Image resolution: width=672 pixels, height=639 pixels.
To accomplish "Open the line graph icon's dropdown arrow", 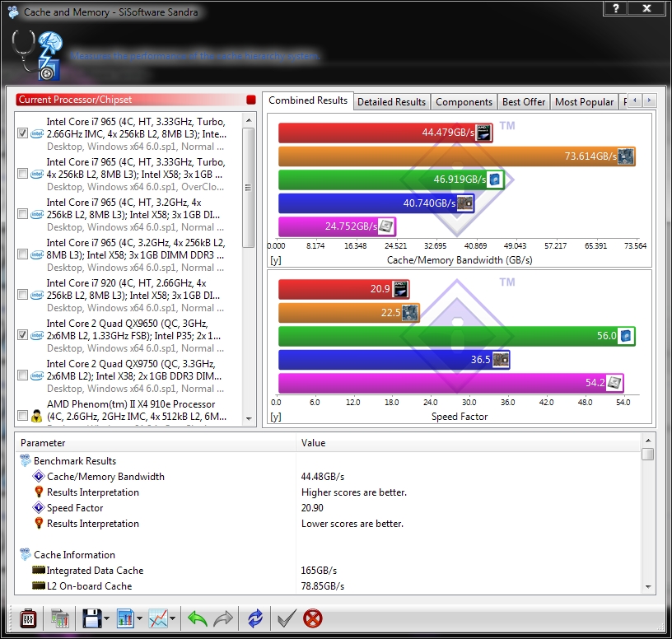I will coord(172,618).
